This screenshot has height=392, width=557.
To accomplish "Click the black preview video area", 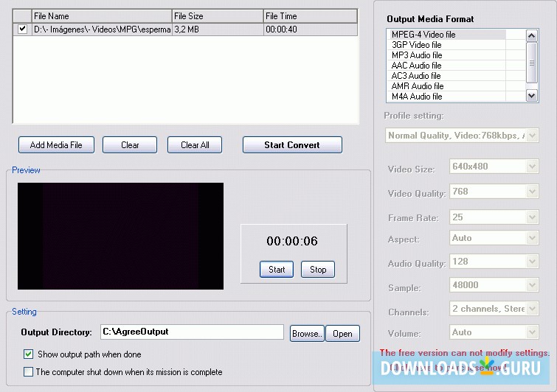I will click(120, 236).
